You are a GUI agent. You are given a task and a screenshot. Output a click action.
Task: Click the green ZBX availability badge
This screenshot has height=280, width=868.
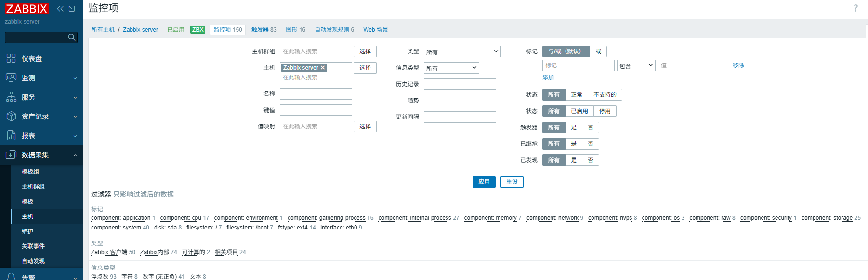tap(197, 30)
